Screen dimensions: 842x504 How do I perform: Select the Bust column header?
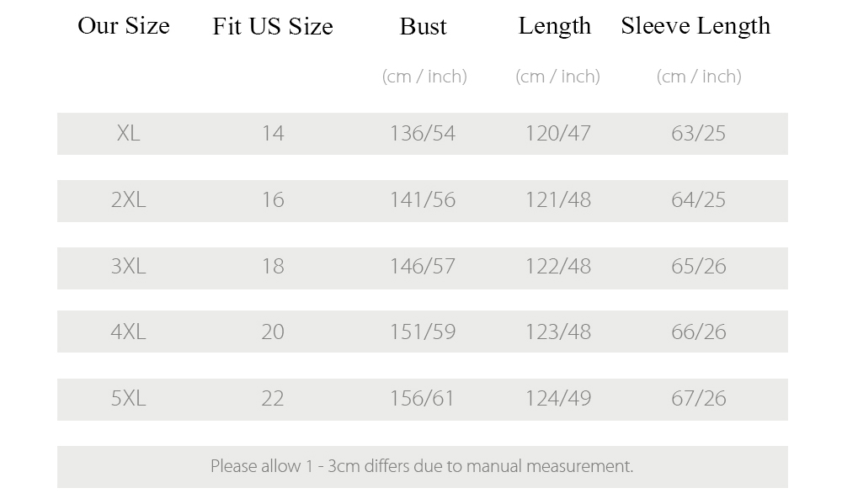coord(424,26)
